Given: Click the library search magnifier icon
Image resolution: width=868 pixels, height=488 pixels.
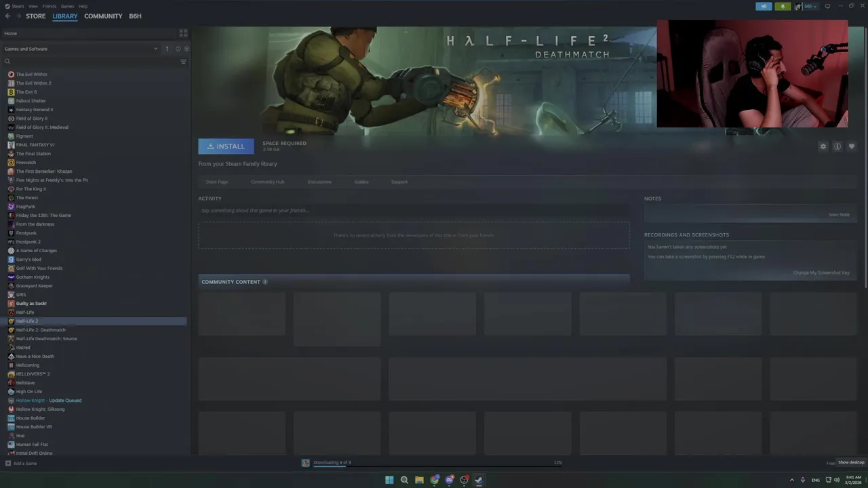Looking at the screenshot, I should click(7, 62).
